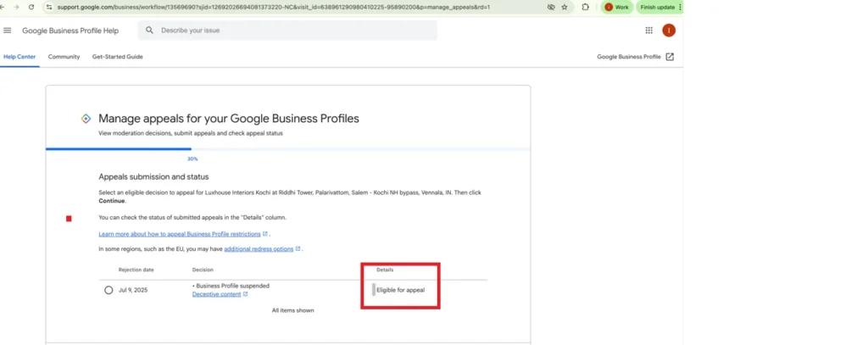The height and width of the screenshot is (345, 868).
Task: Bookmark this page with the star icon
Action: [x=565, y=7]
